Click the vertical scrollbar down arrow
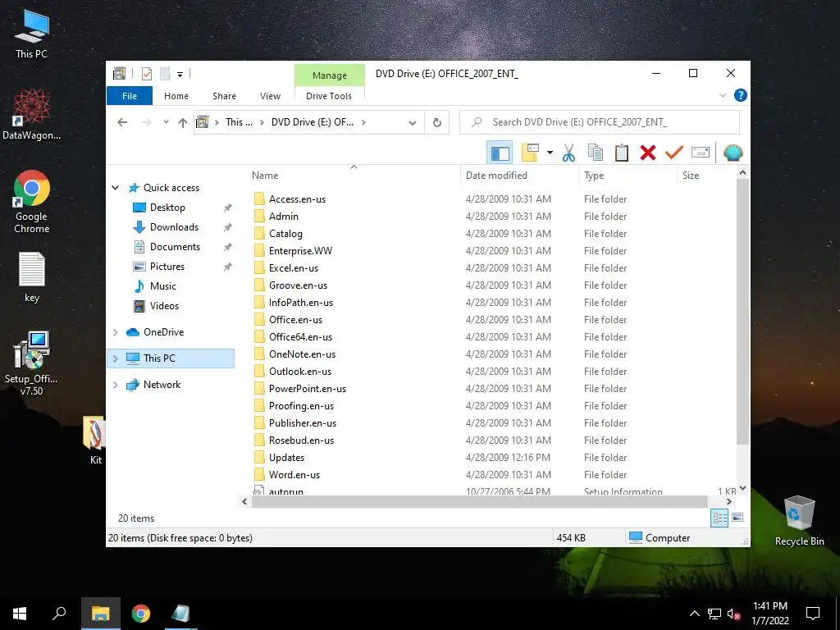 pyautogui.click(x=742, y=489)
